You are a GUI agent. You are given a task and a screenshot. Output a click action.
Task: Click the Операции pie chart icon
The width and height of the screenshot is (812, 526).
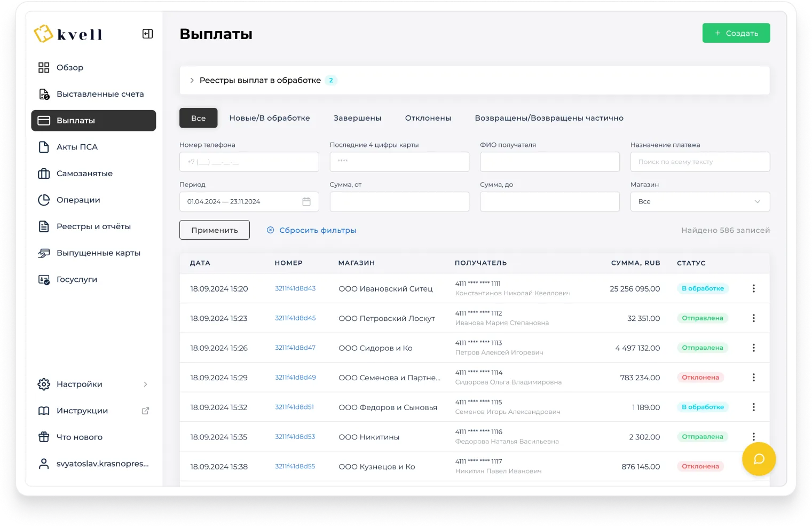(44, 200)
